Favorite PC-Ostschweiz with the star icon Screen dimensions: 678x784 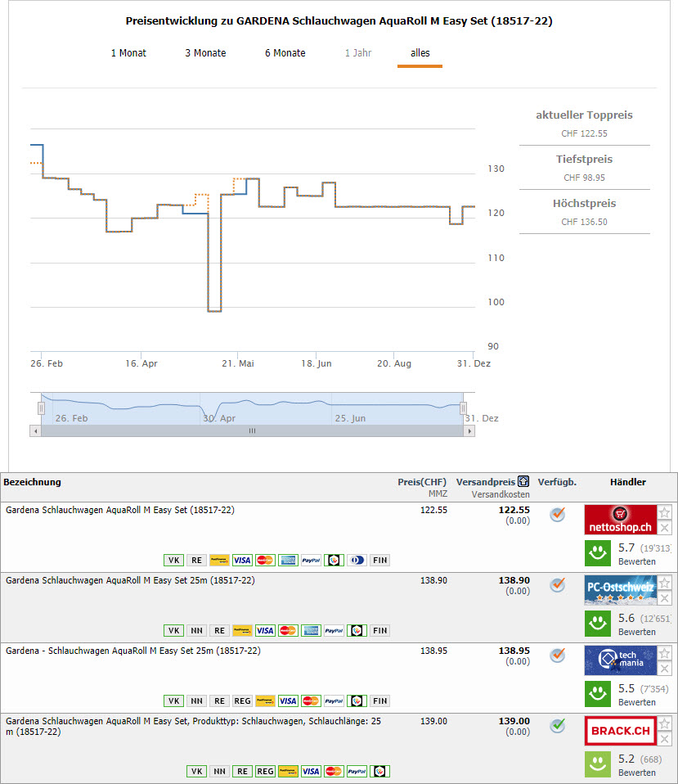(665, 583)
